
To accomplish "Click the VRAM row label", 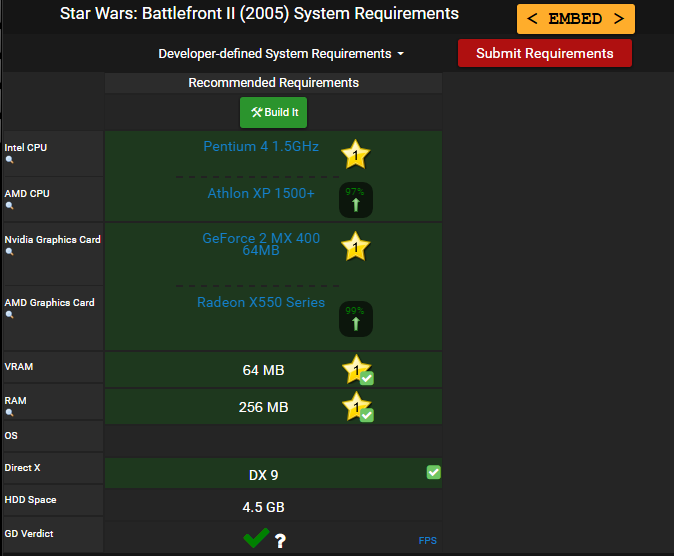I will pyautogui.click(x=19, y=367).
